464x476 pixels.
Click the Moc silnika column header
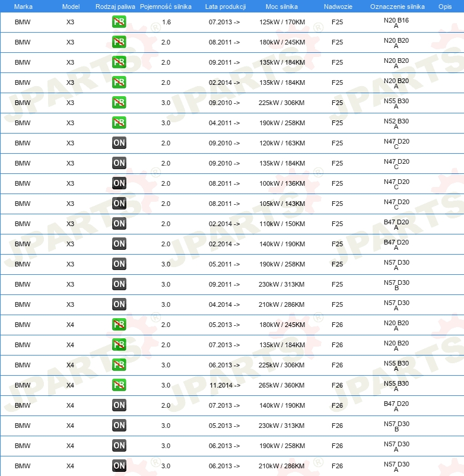[x=282, y=7]
